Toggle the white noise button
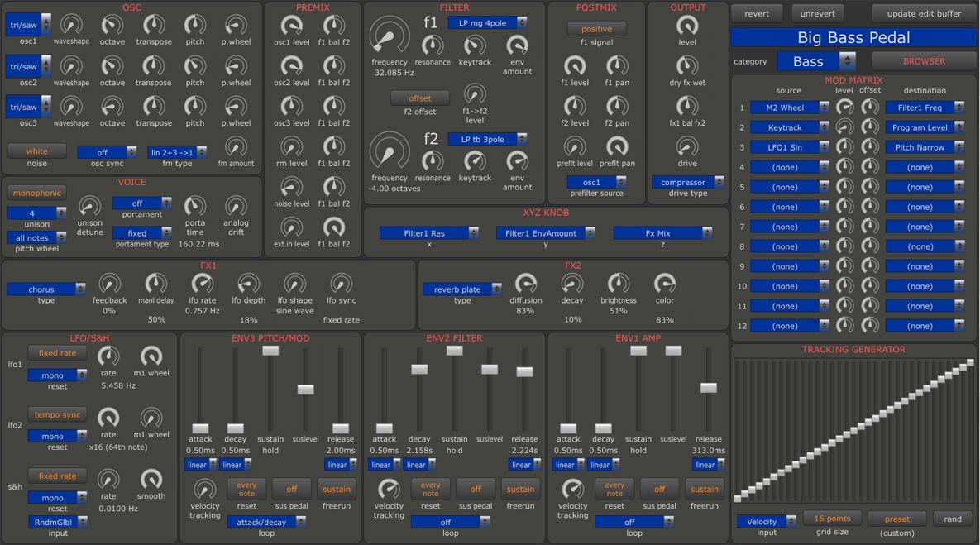The width and height of the screenshot is (980, 545). click(x=37, y=151)
